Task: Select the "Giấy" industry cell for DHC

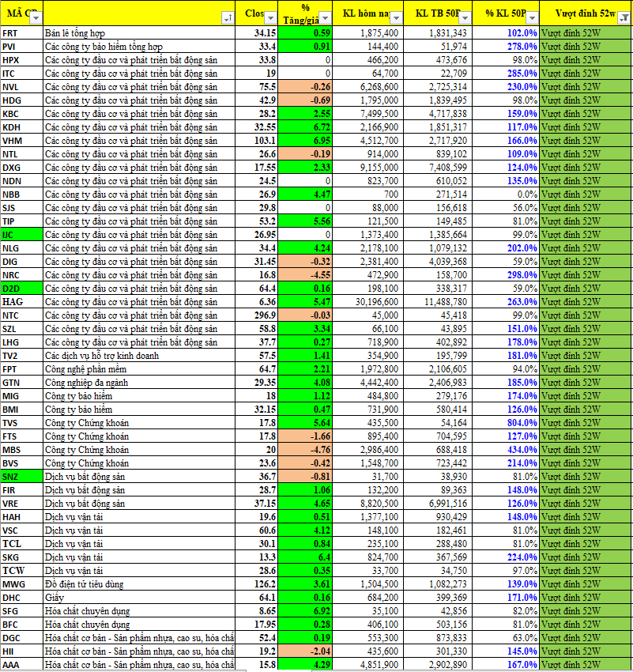Action: tap(139, 598)
